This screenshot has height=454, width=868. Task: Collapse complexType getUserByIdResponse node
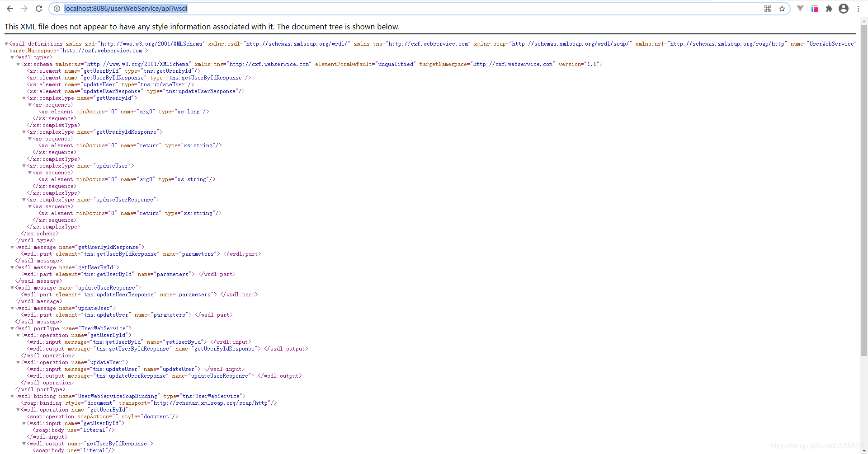pos(24,132)
